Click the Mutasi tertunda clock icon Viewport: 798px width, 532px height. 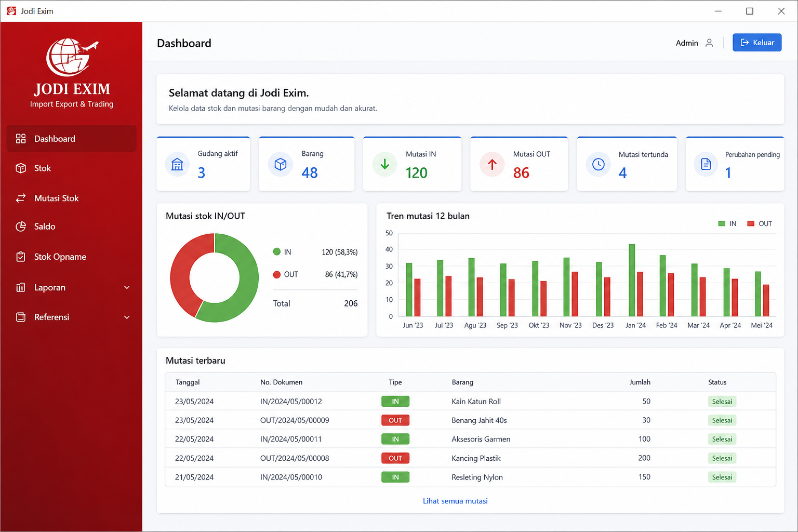click(x=598, y=164)
